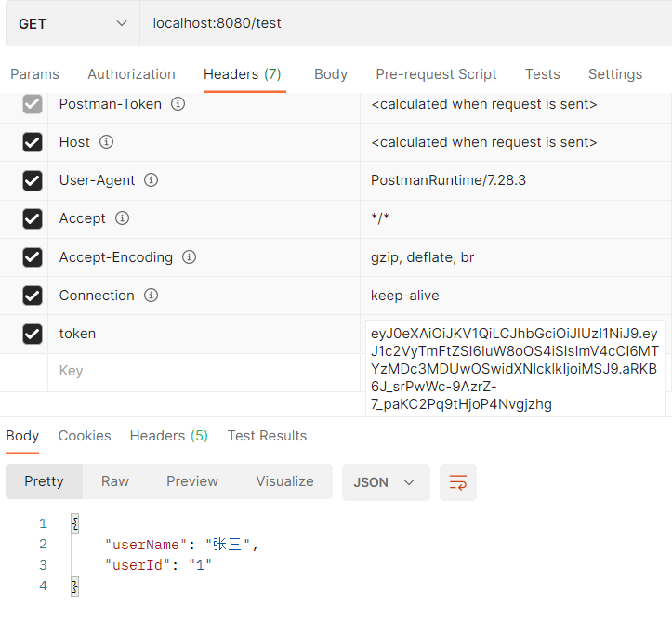672x618 pixels.
Task: Click the closing brace on line 4
Action: tap(75, 586)
